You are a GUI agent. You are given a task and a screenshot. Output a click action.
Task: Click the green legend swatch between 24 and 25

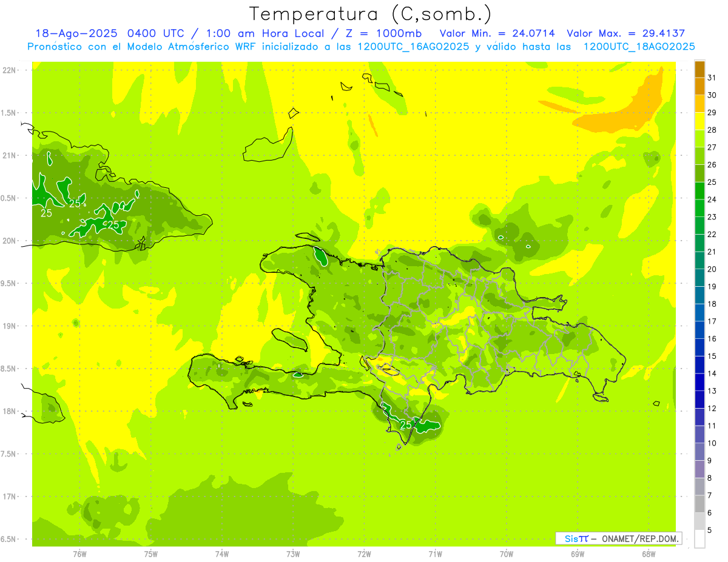point(699,191)
